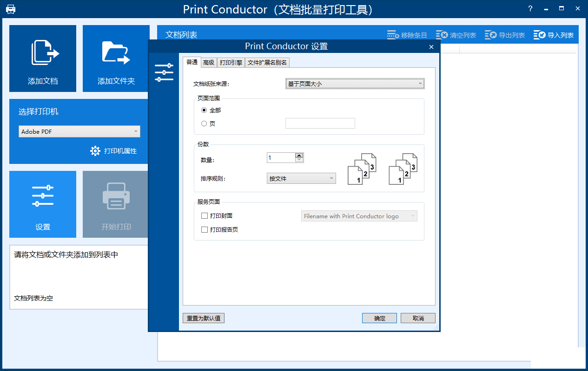The height and width of the screenshot is (371, 588).
Task: Open the Adobe PDF printer dropdown
Action: pos(79,131)
